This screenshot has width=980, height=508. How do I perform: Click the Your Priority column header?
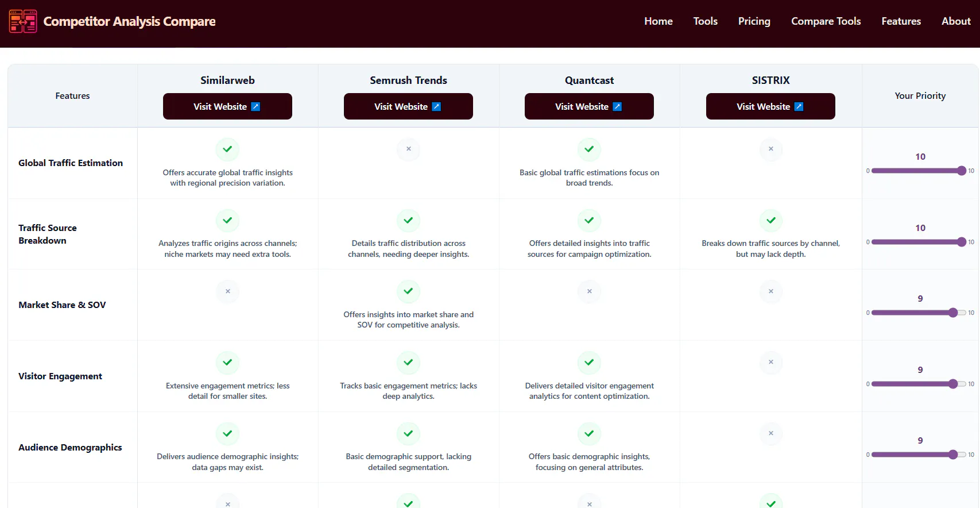tap(920, 96)
